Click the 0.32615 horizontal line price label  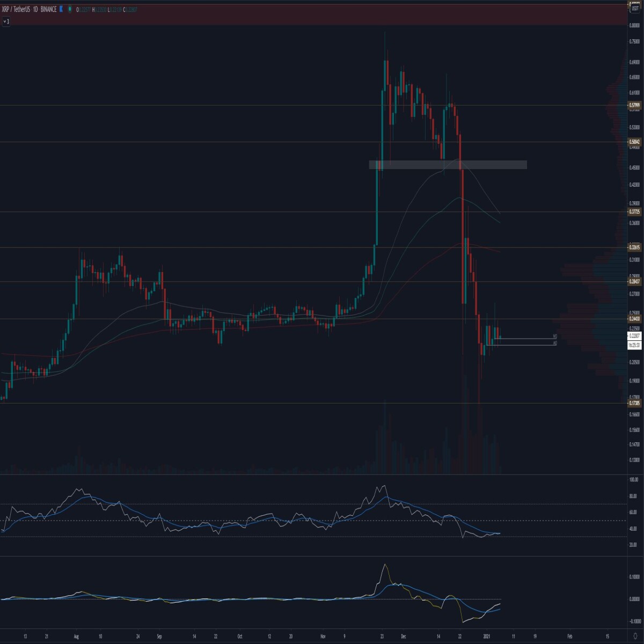coord(634,247)
